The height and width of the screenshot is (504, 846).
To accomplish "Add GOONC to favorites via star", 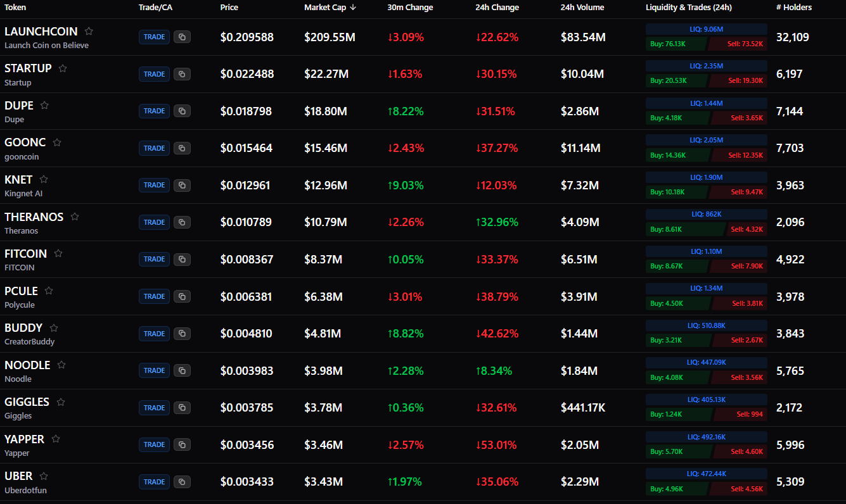I will coord(57,142).
